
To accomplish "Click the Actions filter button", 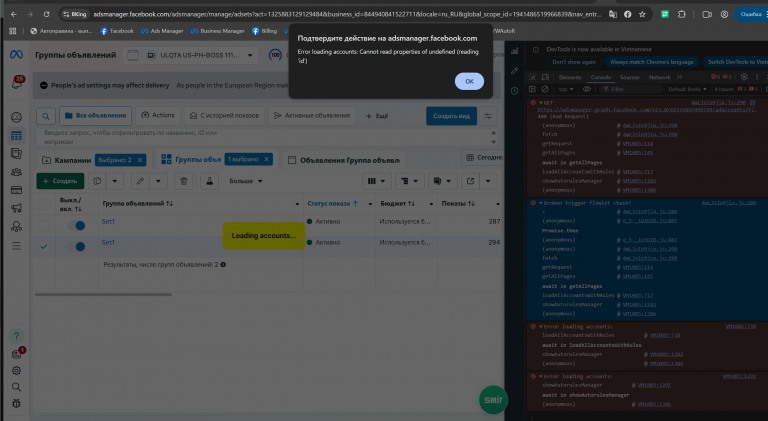I will click(x=158, y=116).
